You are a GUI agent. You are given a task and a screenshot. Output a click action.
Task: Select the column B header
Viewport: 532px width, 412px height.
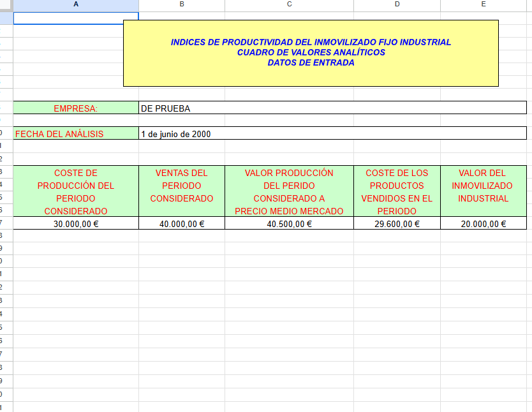[182, 5]
